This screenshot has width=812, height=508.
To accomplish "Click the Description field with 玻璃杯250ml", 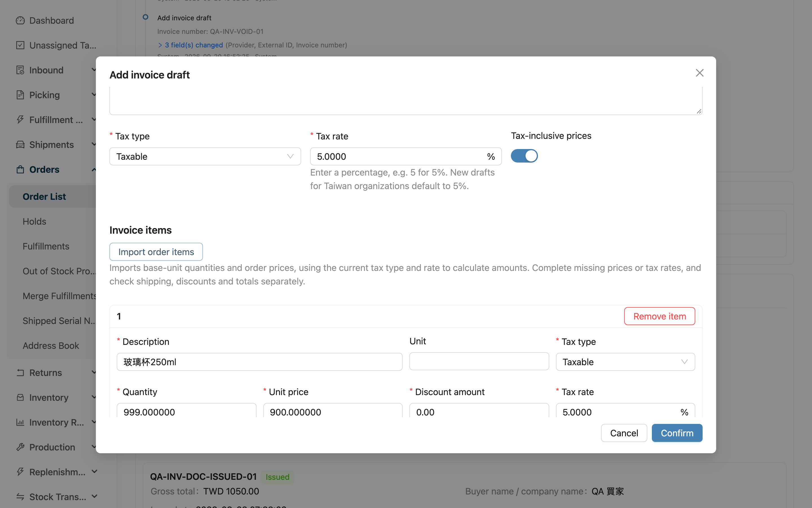I will coord(259,362).
